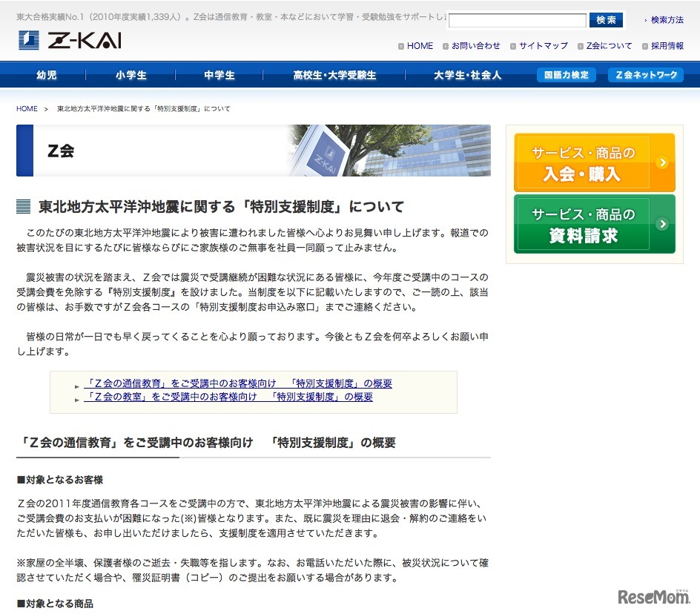The image size is (700, 614).
Task: Click the orange サービス・商品の入会・購入 button
Action: pos(595,162)
